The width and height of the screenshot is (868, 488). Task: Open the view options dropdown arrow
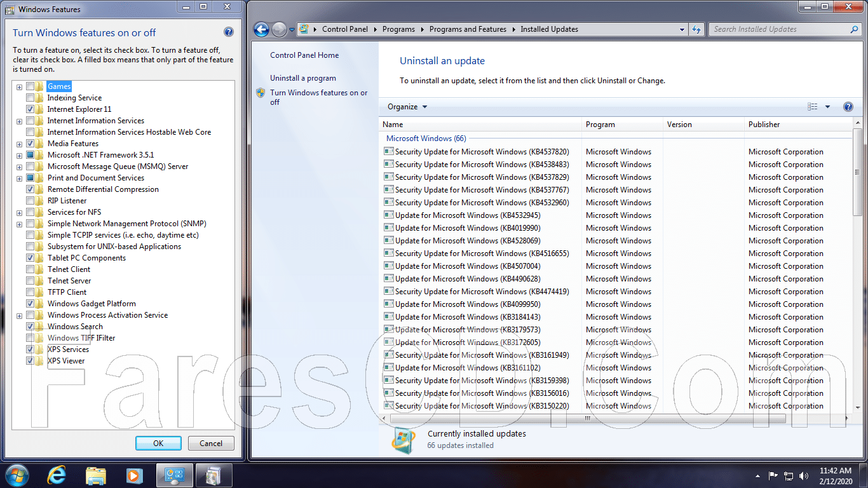click(827, 107)
